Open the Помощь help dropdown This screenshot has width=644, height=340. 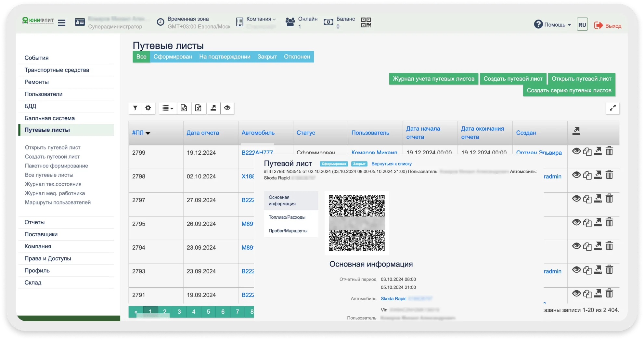(552, 24)
